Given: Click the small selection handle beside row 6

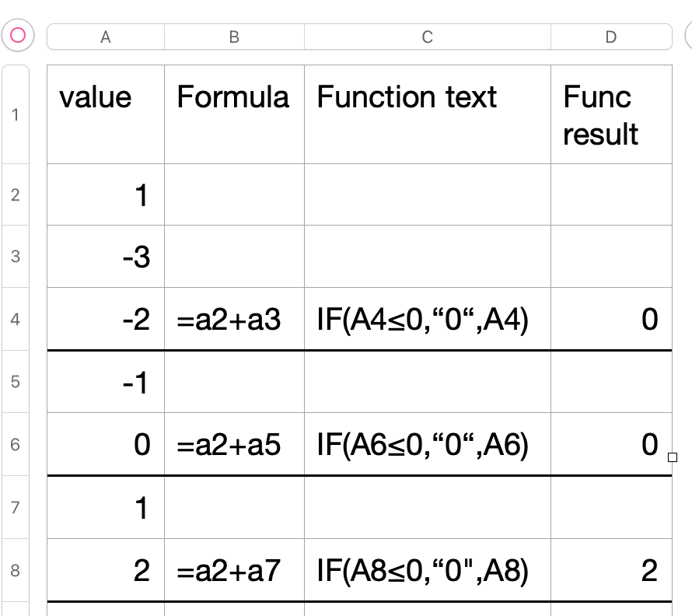Looking at the screenshot, I should [673, 457].
